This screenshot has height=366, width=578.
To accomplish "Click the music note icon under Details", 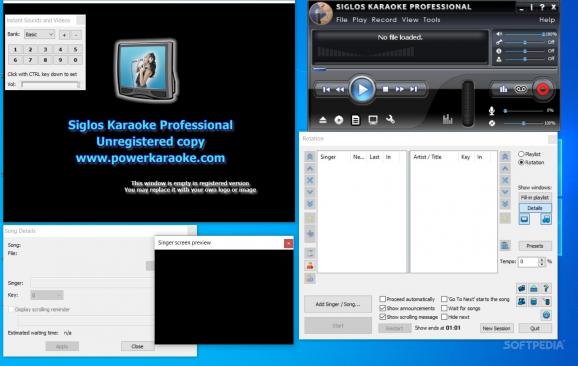I will click(546, 219).
